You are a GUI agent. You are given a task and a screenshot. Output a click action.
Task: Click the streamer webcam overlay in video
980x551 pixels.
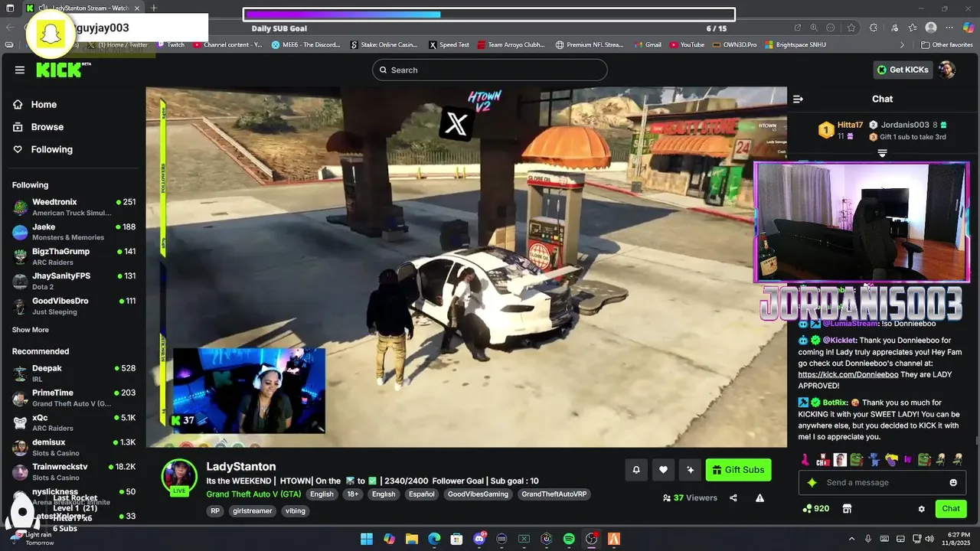click(249, 391)
